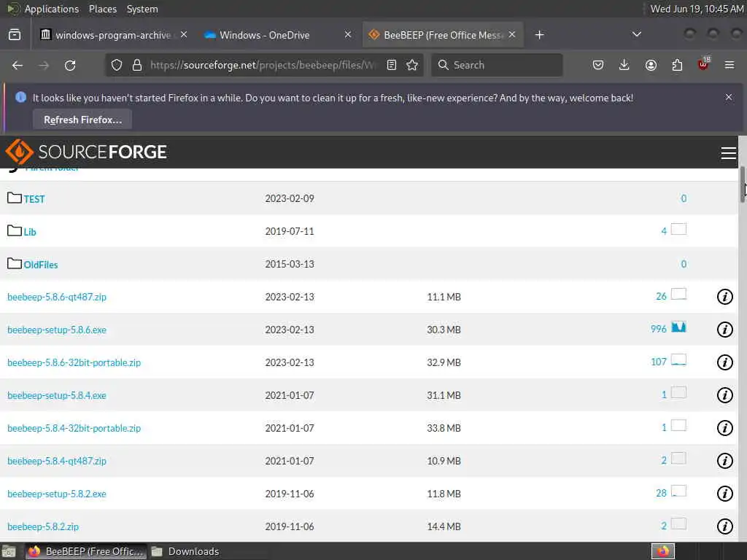Image resolution: width=747 pixels, height=560 pixels.
Task: Show info for beebeep-setup-5.8.2.exe
Action: click(724, 494)
